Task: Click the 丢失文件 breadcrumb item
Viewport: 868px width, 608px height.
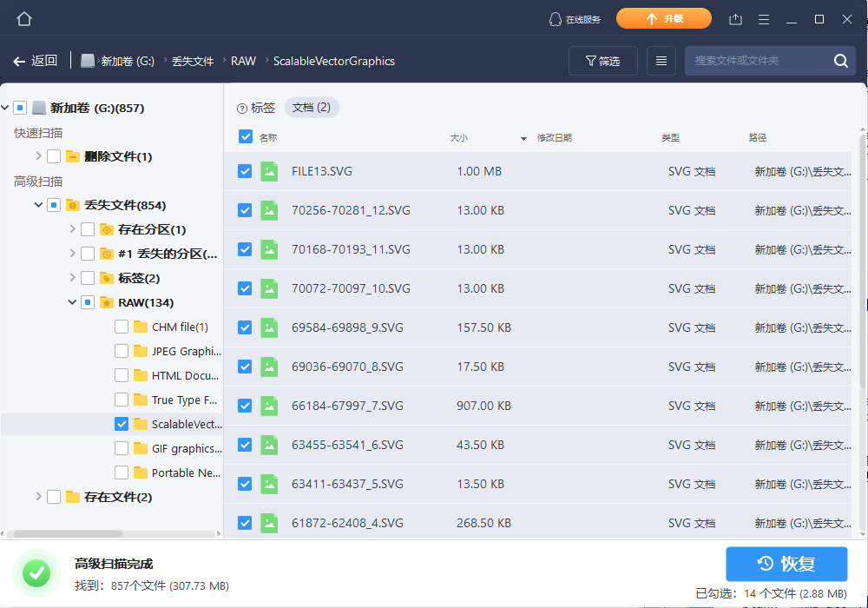Action: [193, 61]
